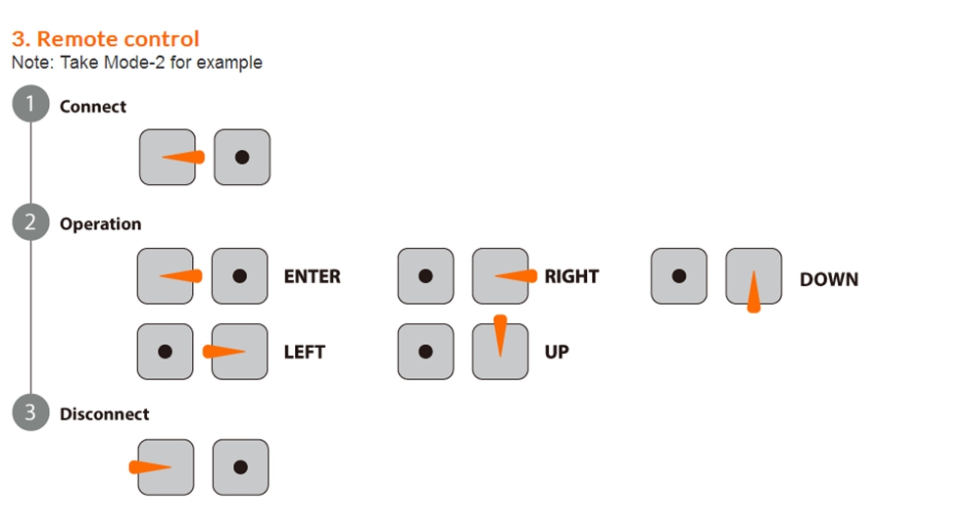Viewport: 980px width, 532px height.
Task: Click the orange-pointer joystick next to LEFT
Action: click(x=239, y=351)
